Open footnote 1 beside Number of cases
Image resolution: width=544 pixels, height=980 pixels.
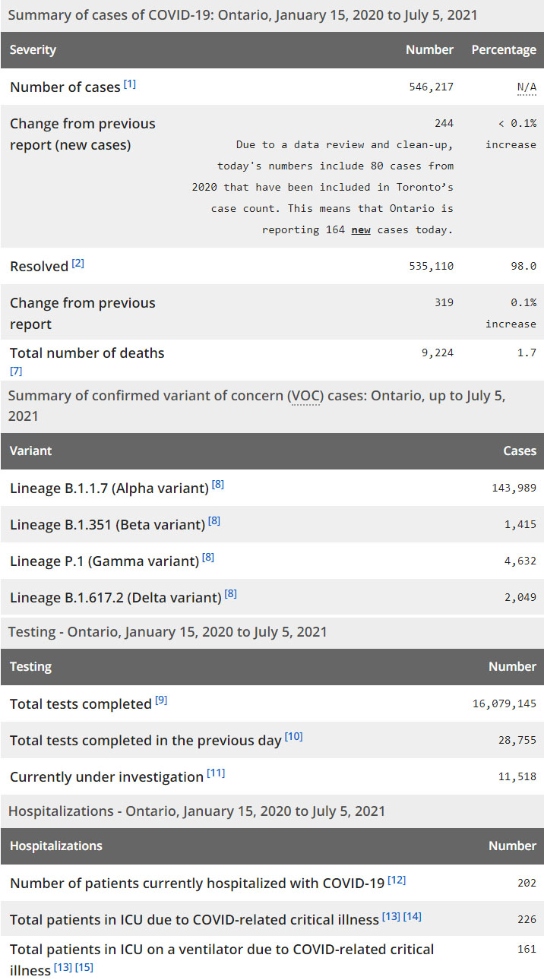tap(130, 84)
